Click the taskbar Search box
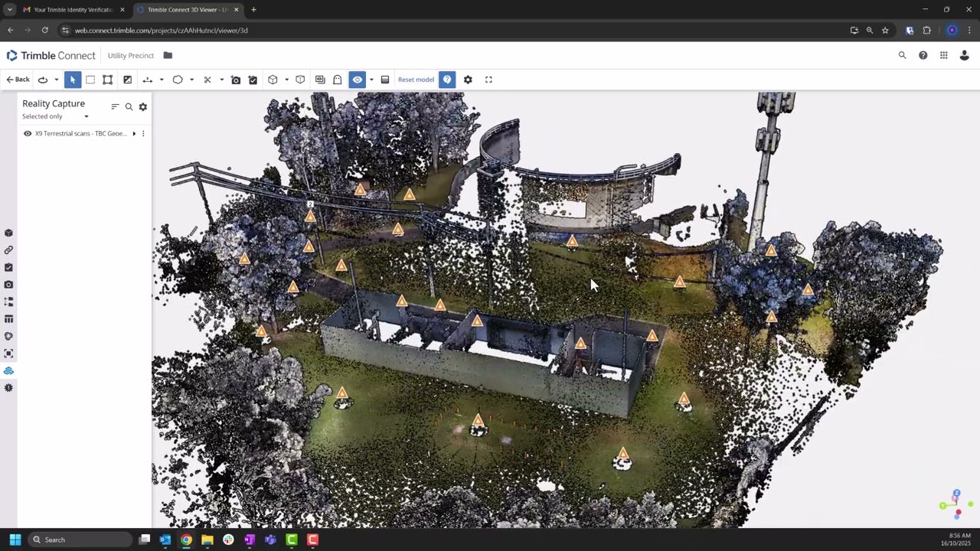This screenshot has width=980, height=551. [x=80, y=540]
